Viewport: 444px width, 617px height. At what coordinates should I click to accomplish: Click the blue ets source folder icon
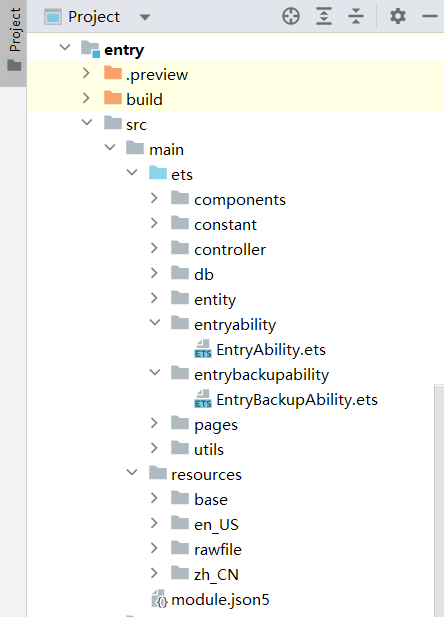[x=158, y=173]
